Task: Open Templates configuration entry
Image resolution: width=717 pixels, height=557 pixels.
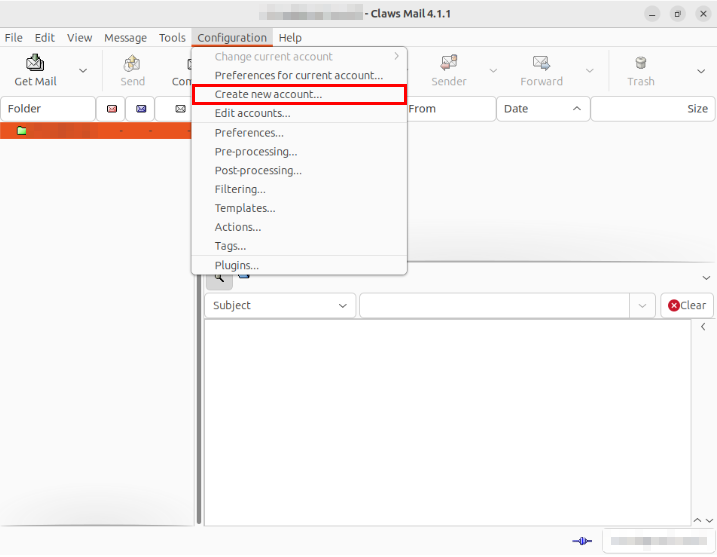Action: click(299, 209)
